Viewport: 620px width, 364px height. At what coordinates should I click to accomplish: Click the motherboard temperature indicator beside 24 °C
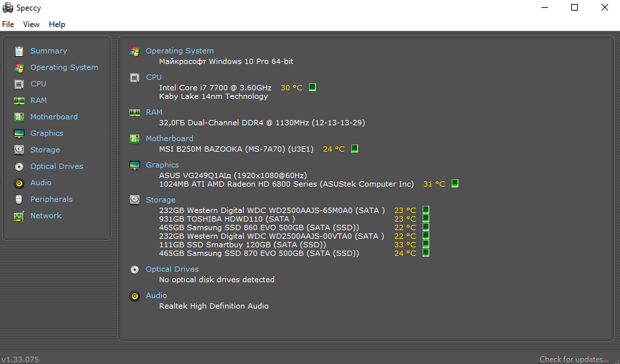[x=355, y=148]
